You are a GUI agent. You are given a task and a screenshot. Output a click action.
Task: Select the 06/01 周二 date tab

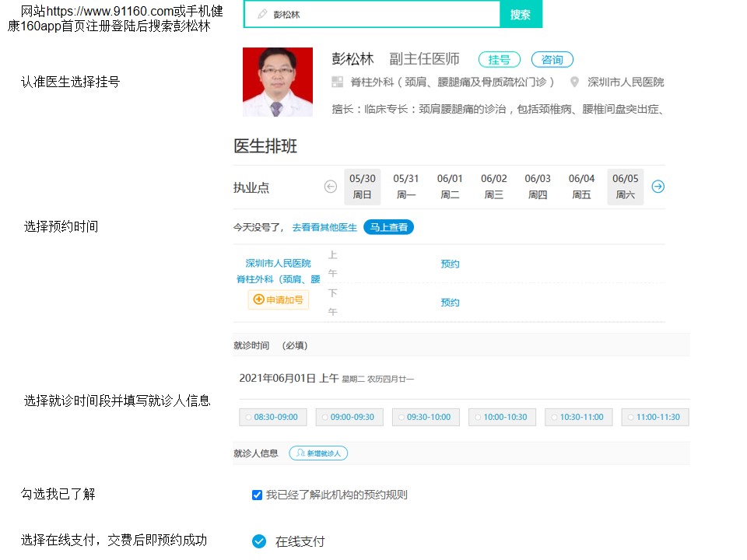point(450,187)
